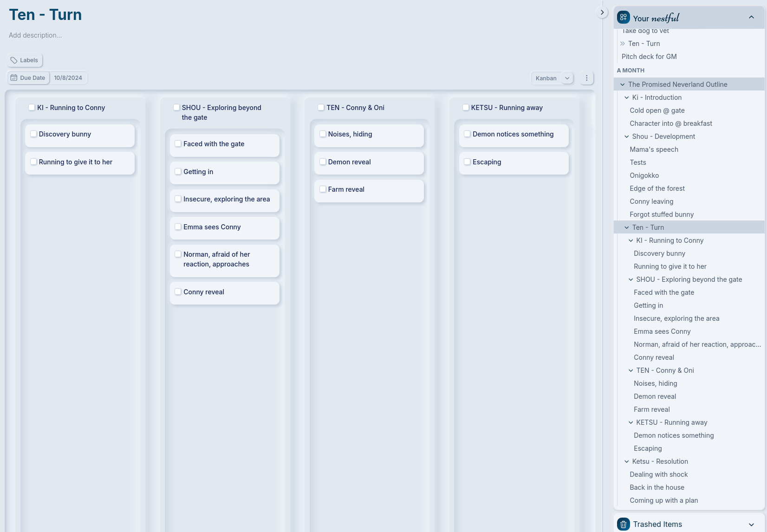Image resolution: width=767 pixels, height=532 pixels.
Task: Tick the KI - Running to Conny column checkbox
Action: [32, 107]
